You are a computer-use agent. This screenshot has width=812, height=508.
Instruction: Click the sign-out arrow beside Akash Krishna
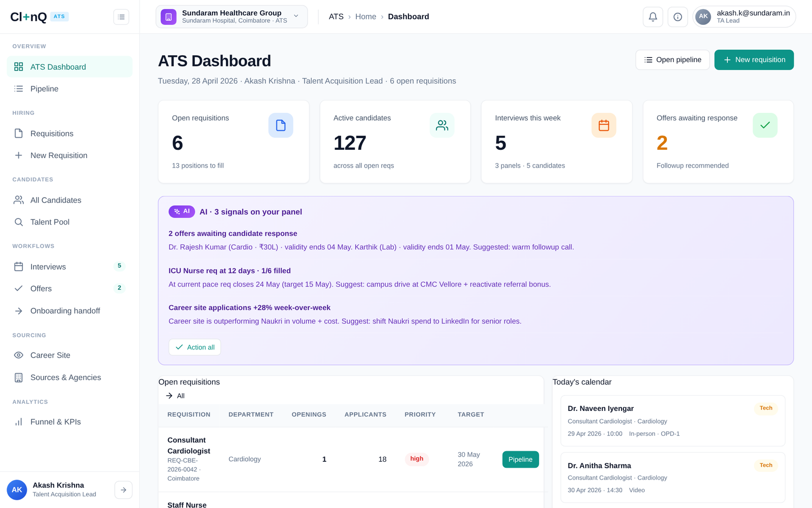123,490
